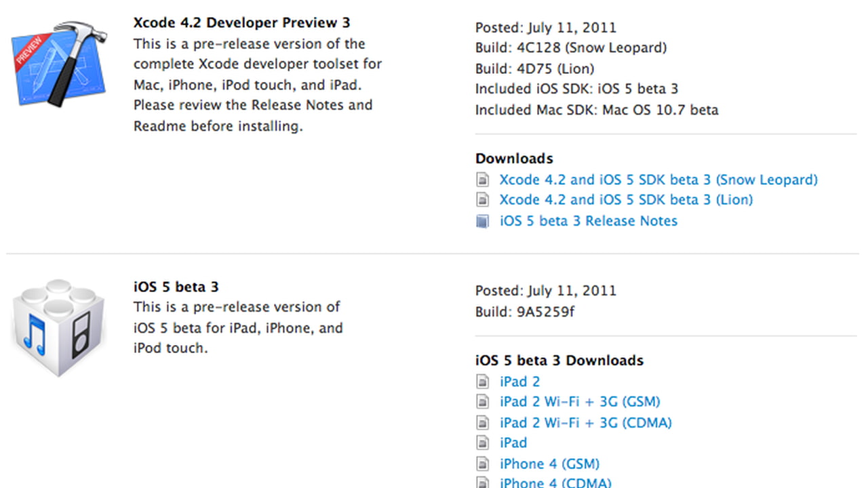Click file icon next to iPad 2
This screenshot has height=488, width=868.
(x=482, y=382)
